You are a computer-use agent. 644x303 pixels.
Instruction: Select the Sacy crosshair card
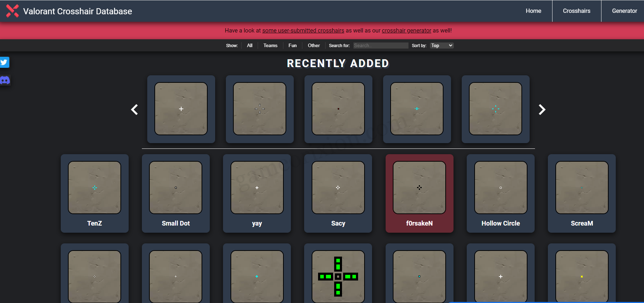pyautogui.click(x=338, y=193)
